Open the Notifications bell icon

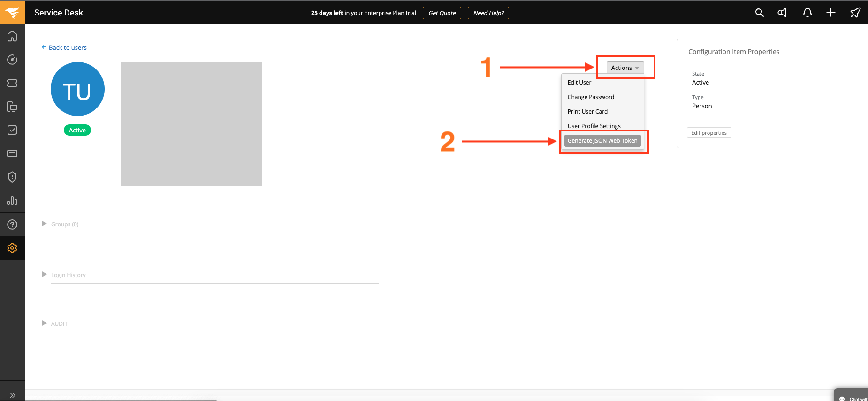[x=807, y=13]
